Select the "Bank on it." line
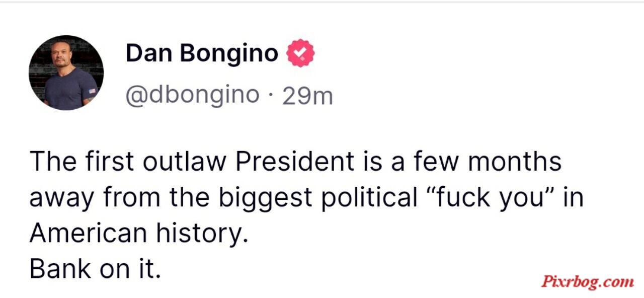 [95, 269]
